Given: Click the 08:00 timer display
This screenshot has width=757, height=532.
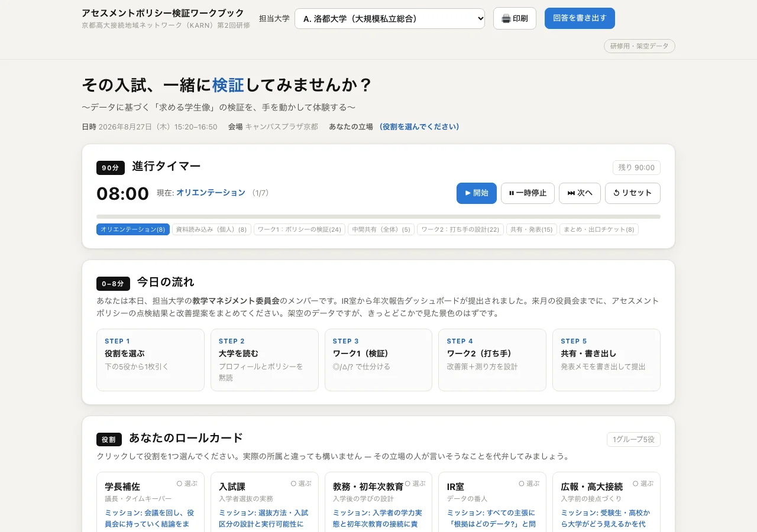Looking at the screenshot, I should point(122,193).
